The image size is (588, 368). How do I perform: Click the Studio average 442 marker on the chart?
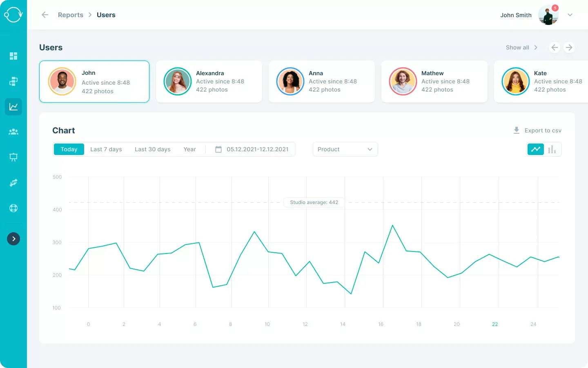[313, 202]
